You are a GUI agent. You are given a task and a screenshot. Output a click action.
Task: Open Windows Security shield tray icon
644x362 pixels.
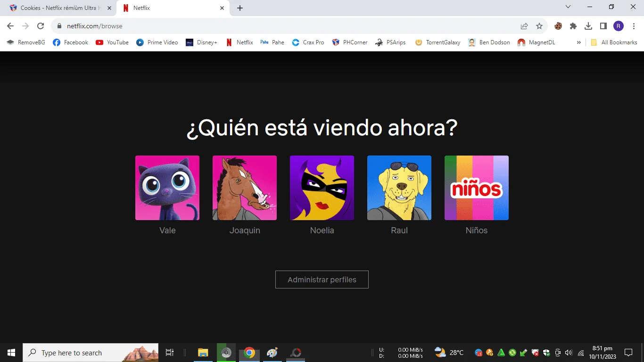click(x=546, y=353)
